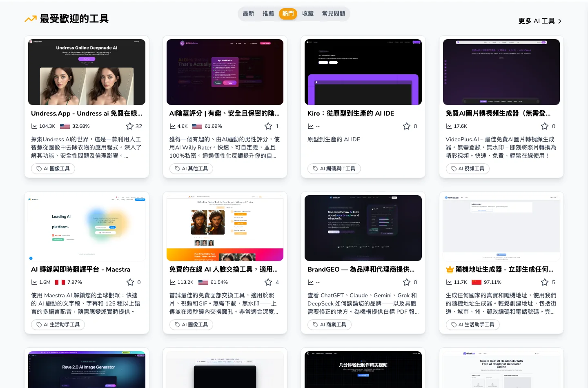Click the US flag next to 32.68%
This screenshot has width=588, height=388.
pos(65,126)
